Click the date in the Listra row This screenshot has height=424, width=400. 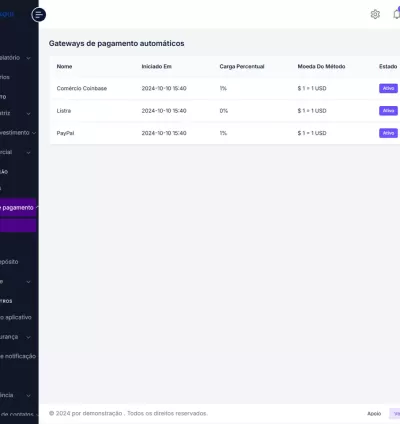point(164,111)
